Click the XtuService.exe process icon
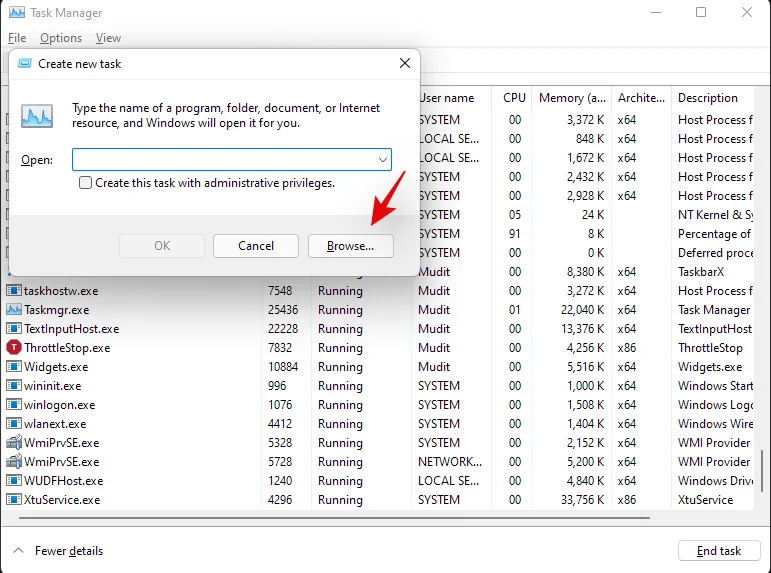771x573 pixels. (14, 500)
